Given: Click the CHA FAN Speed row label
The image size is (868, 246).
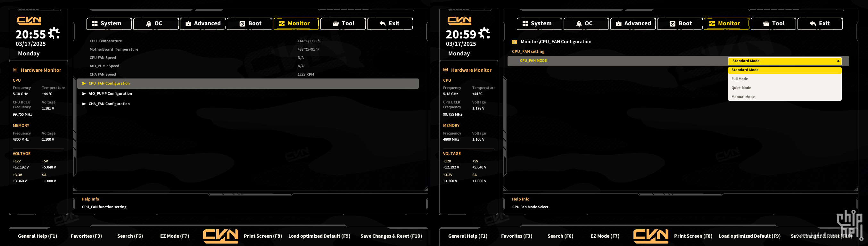Looking at the screenshot, I should pyautogui.click(x=103, y=75).
